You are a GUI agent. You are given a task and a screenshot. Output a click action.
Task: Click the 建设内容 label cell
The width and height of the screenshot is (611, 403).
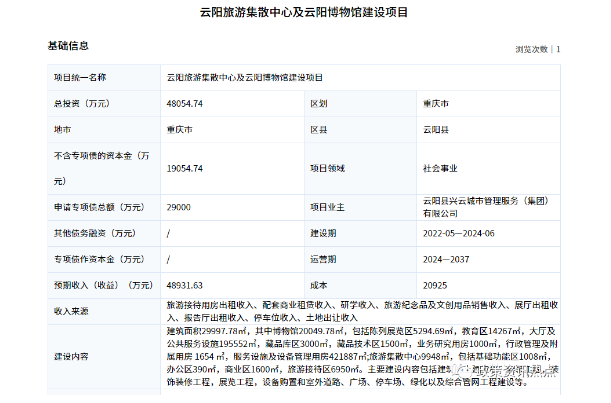coord(71,355)
